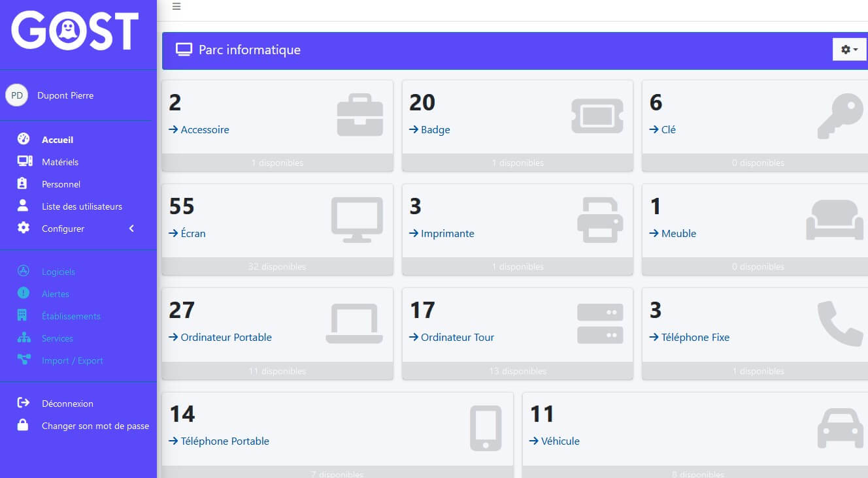
Task: Go to Personnel page
Action: tap(61, 184)
